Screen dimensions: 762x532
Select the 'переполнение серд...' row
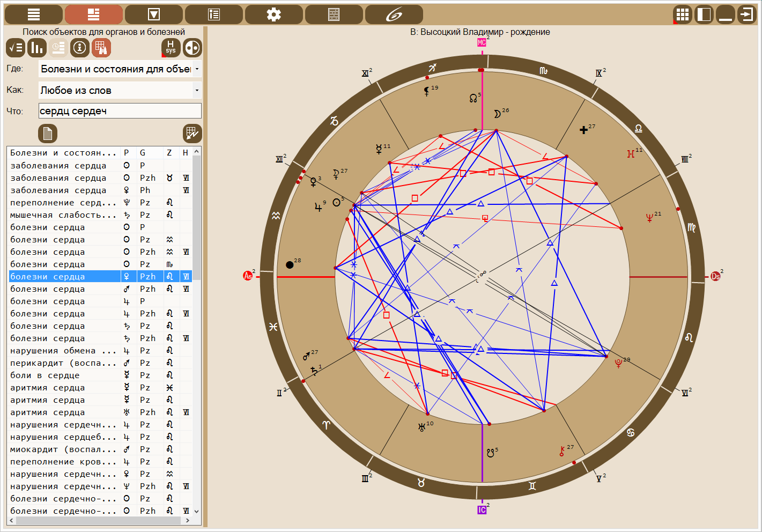click(x=100, y=203)
